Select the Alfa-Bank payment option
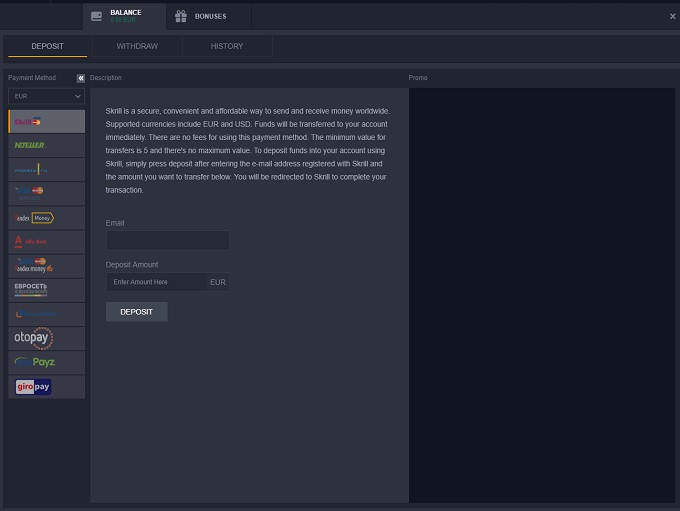The height and width of the screenshot is (511, 680). click(46, 242)
